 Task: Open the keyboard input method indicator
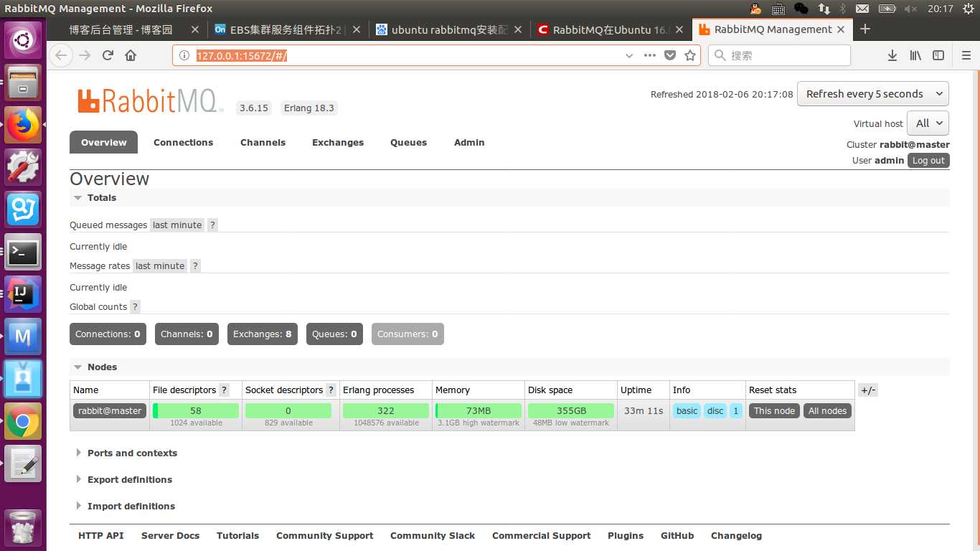click(778, 9)
